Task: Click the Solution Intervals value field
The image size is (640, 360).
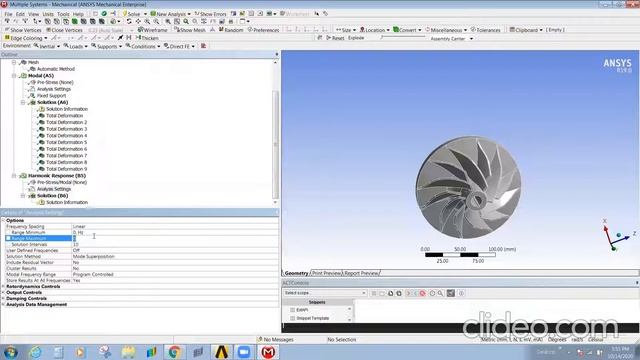Action: (175, 244)
